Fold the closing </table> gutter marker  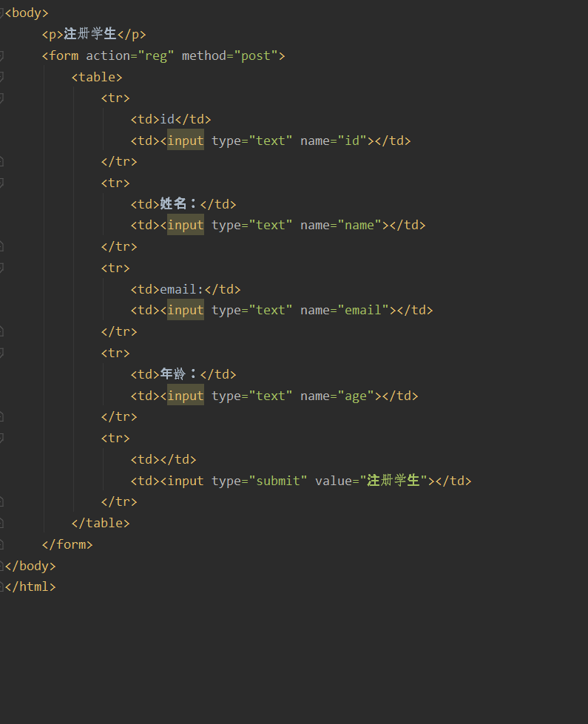pyautogui.click(x=1, y=523)
